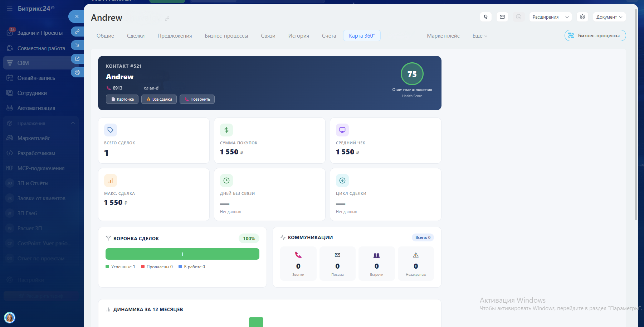The height and width of the screenshot is (327, 644).
Task: Click the green deal funnel bar showing 1
Action: (x=182, y=254)
